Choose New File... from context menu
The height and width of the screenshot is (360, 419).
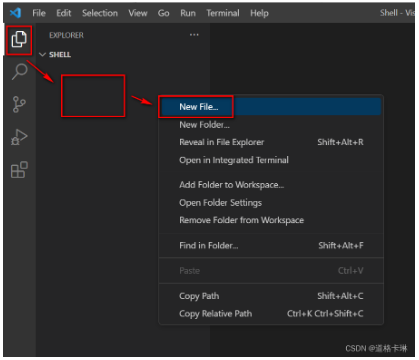click(271, 107)
